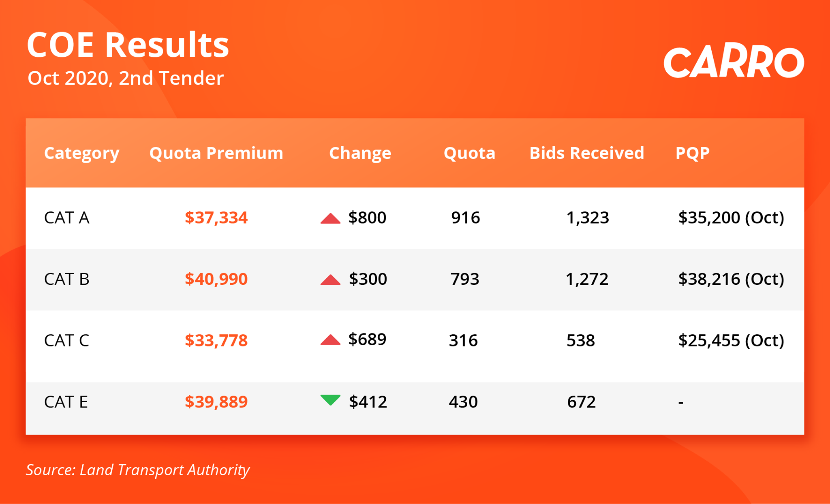Viewport: 830px width, 504px height.
Task: Select the $39,889 premium for CAT E
Action: click(x=216, y=402)
